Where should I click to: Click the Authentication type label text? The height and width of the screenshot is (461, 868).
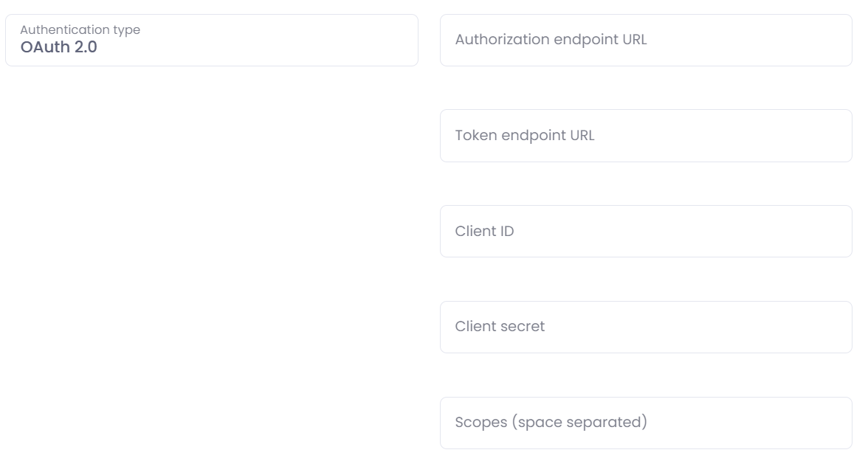80,30
